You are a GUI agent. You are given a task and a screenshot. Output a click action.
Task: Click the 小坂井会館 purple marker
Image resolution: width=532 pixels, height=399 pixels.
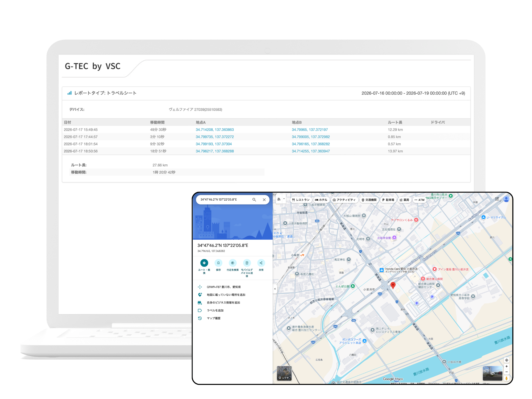[x=394, y=238]
